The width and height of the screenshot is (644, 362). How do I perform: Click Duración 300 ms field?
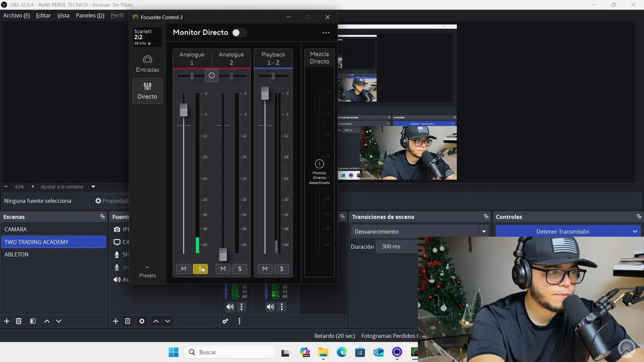tap(397, 247)
